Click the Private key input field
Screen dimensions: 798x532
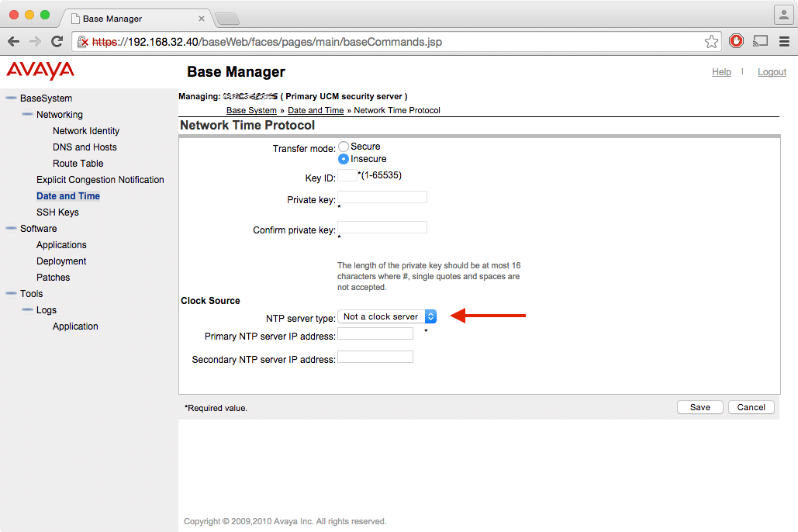[382, 197]
